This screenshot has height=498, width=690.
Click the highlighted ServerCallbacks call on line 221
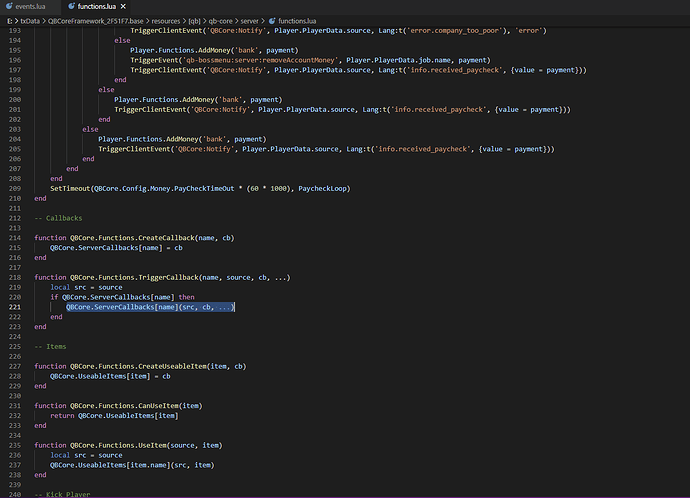150,307
